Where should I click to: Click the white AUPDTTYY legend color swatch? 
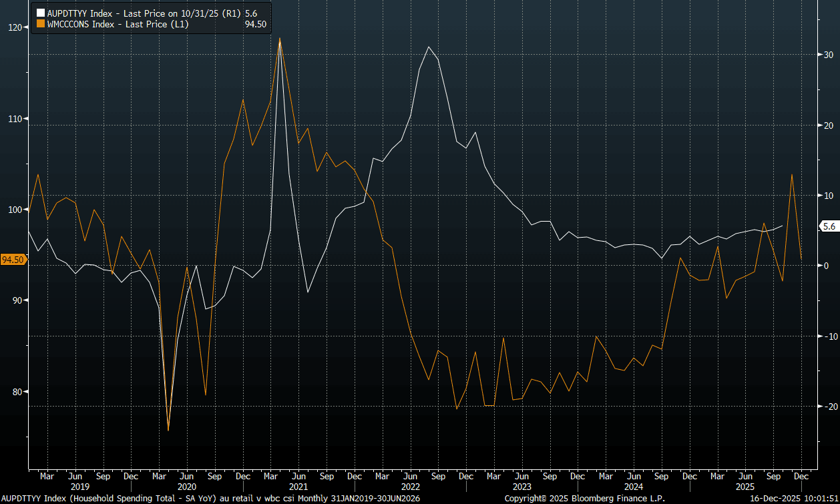click(x=40, y=13)
